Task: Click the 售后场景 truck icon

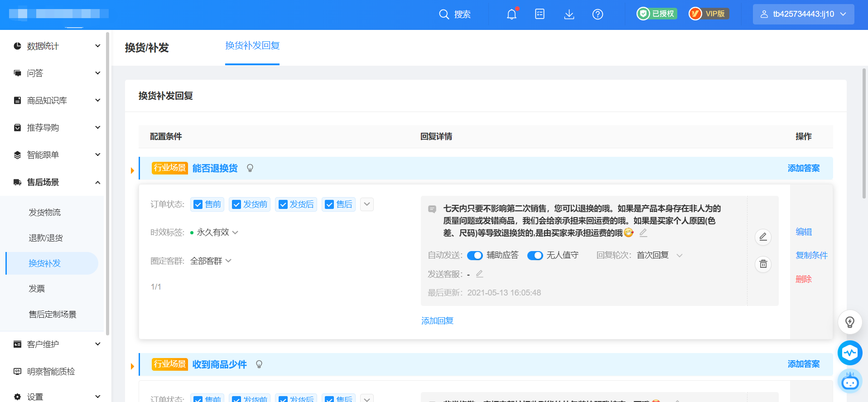Action: 18,182
